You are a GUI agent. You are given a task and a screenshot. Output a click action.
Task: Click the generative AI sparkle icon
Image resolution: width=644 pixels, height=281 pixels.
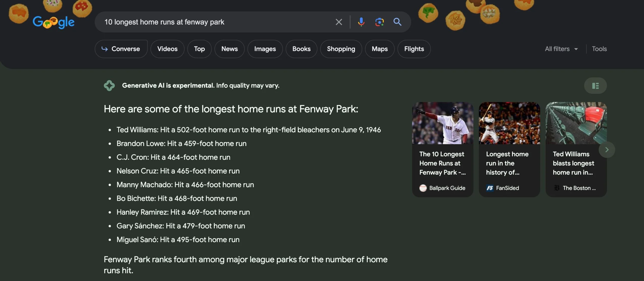tap(109, 86)
